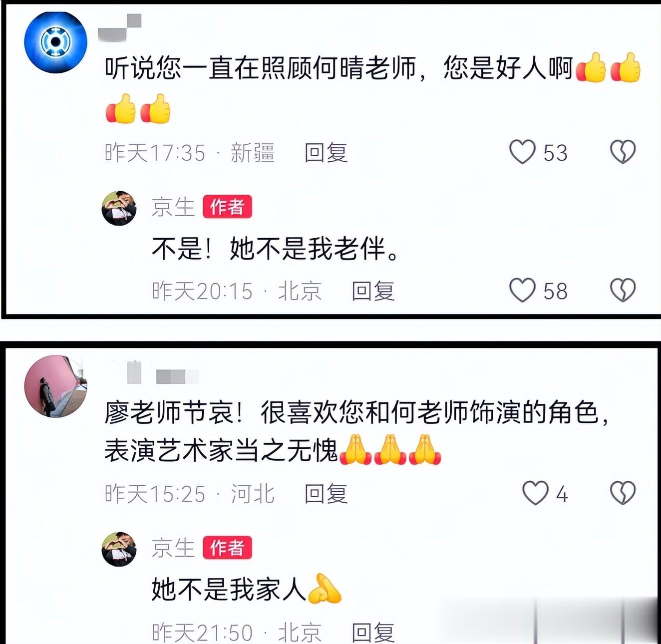
Task: Open 京生 avatar in first reply
Action: coord(119,208)
